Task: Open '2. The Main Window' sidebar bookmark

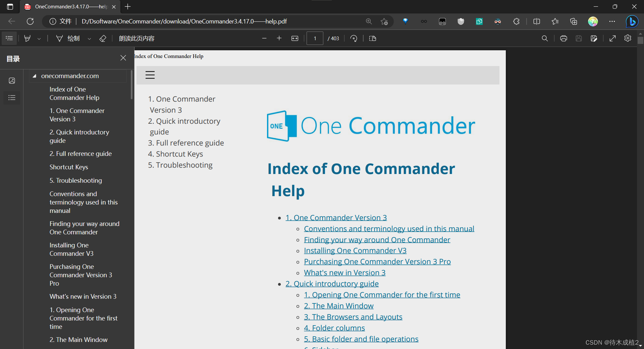Action: (78, 340)
